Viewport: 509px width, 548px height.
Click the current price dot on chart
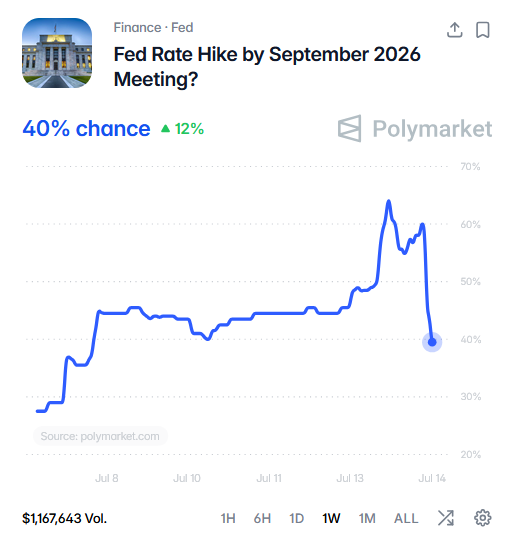(432, 342)
